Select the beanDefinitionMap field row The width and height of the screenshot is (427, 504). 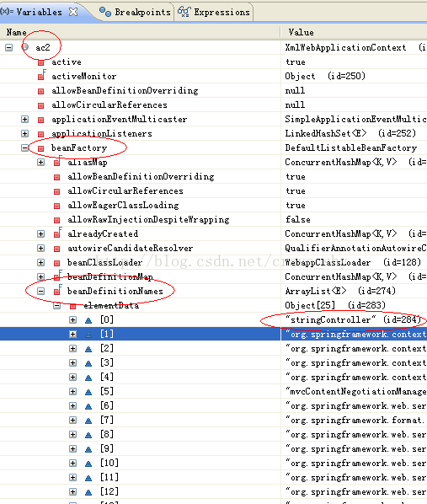click(x=213, y=277)
